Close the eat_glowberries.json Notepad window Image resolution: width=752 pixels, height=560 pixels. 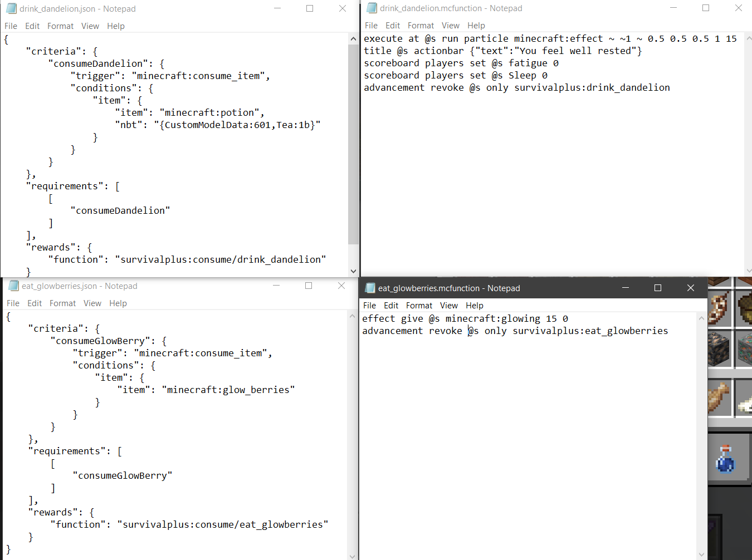[341, 286]
